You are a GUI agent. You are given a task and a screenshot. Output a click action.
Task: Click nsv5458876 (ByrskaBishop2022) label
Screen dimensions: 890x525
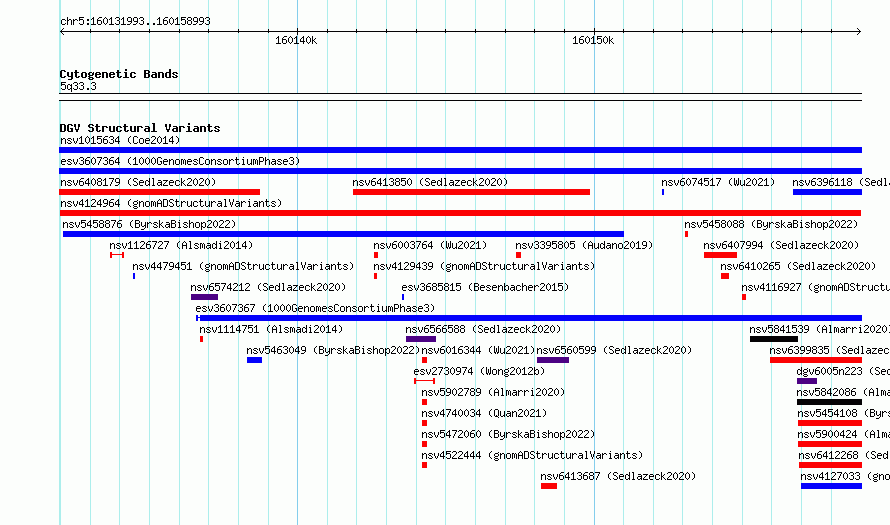149,224
